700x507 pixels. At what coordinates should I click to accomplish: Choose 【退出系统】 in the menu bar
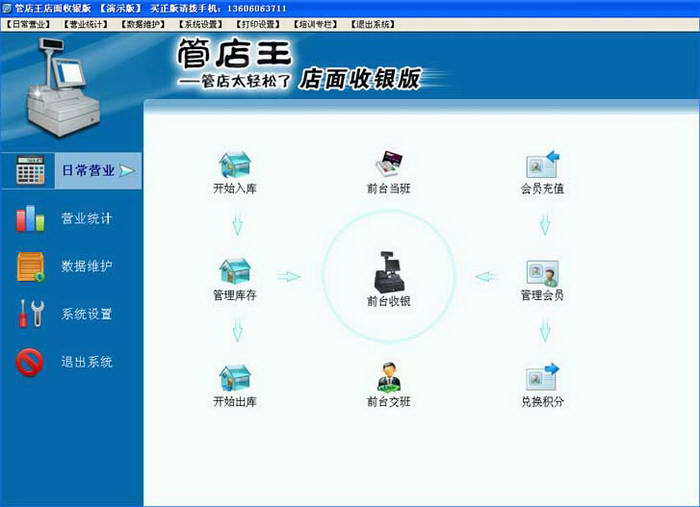point(373,24)
